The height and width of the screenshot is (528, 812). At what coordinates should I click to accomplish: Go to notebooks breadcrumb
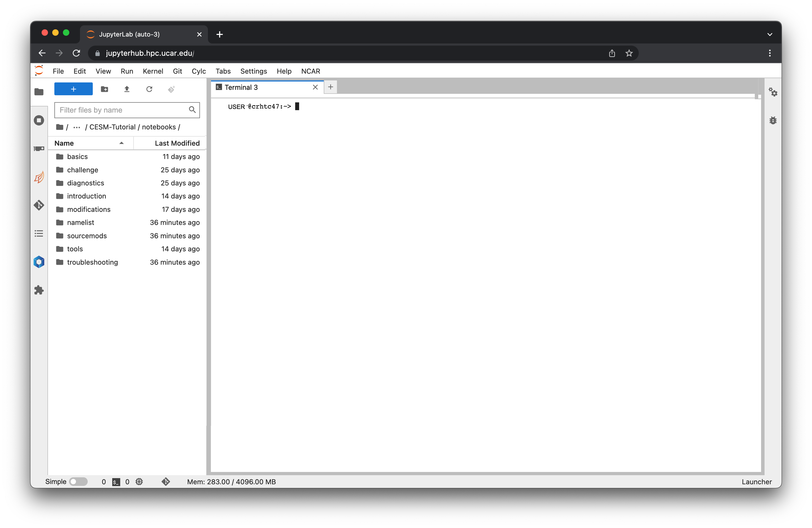point(159,127)
